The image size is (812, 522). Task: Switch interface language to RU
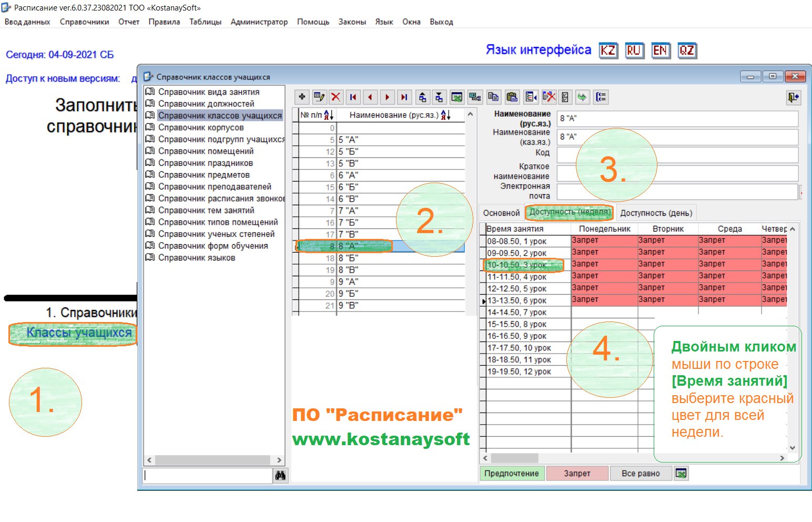634,51
